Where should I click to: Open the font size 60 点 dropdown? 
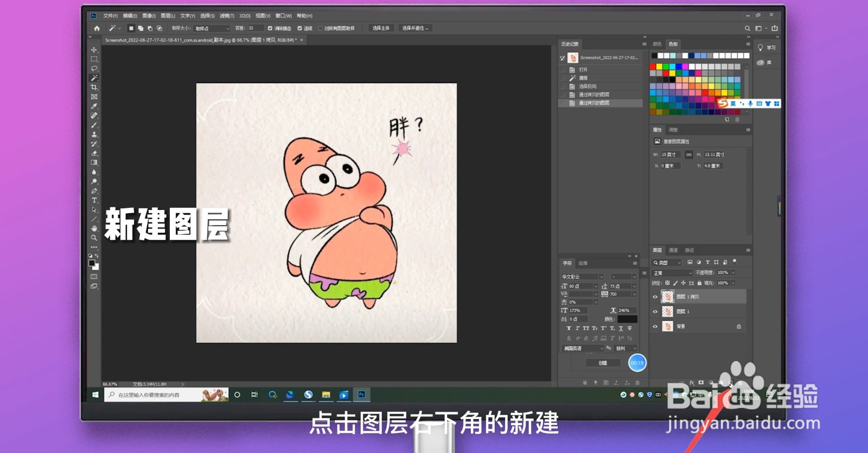click(x=596, y=286)
